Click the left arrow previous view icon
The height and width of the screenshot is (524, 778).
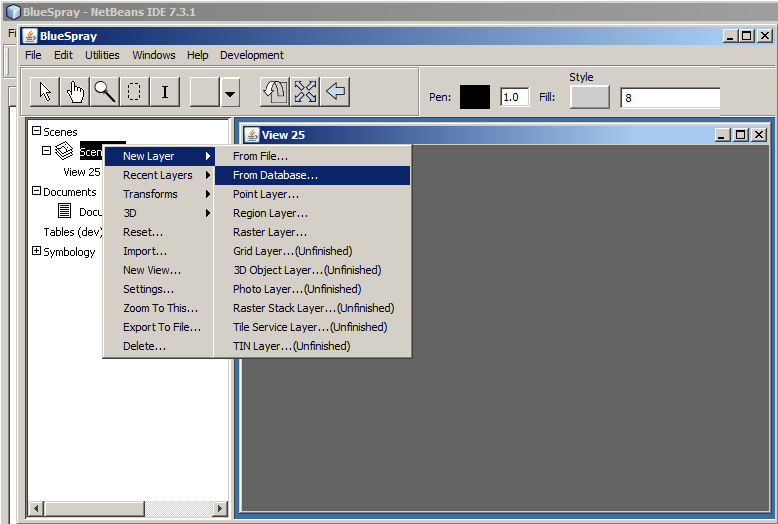336,92
